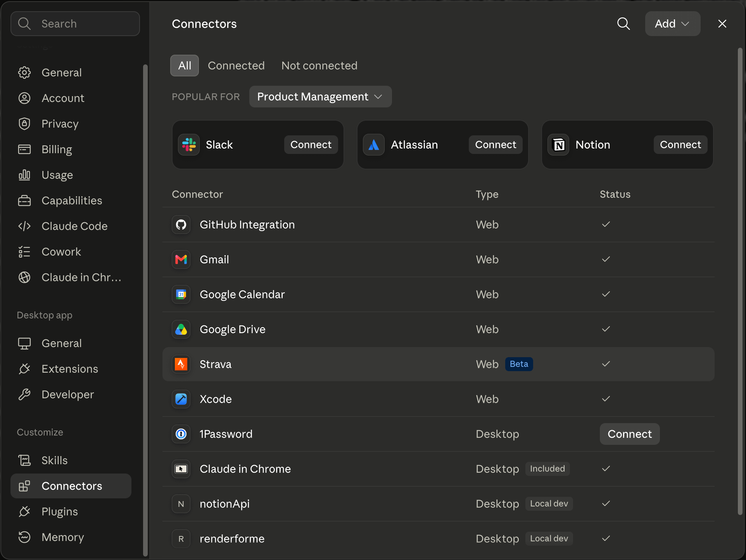746x560 pixels.
Task: Open Memory in the sidebar
Action: pyautogui.click(x=71, y=537)
